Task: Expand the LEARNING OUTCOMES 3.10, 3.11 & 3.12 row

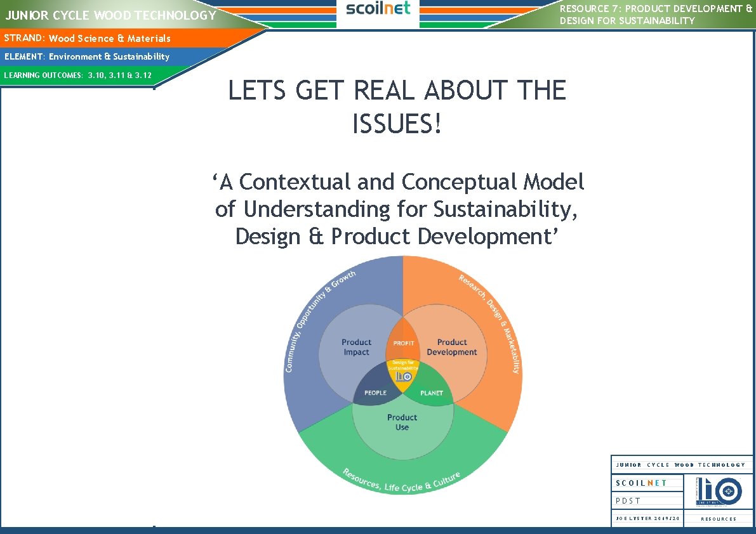Action: click(x=77, y=74)
